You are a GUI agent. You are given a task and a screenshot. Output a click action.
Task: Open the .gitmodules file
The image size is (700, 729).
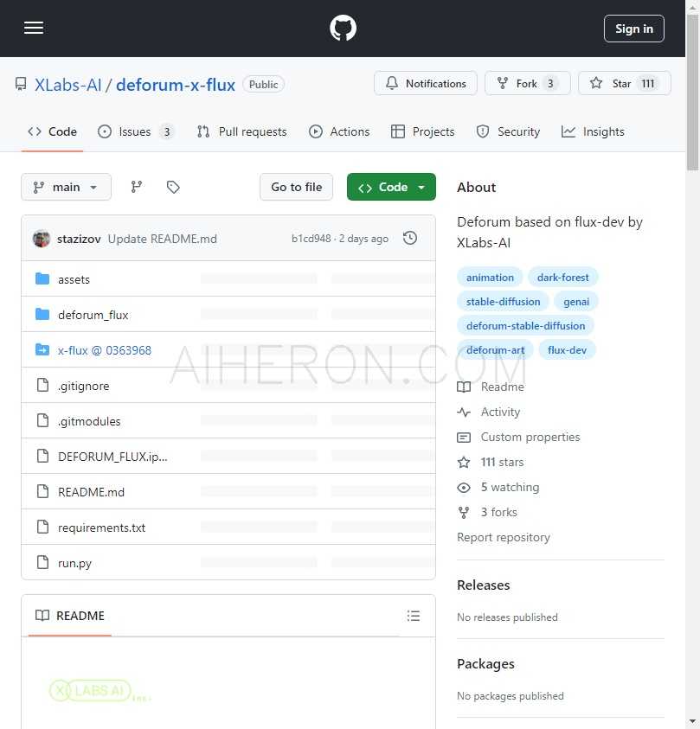point(89,421)
